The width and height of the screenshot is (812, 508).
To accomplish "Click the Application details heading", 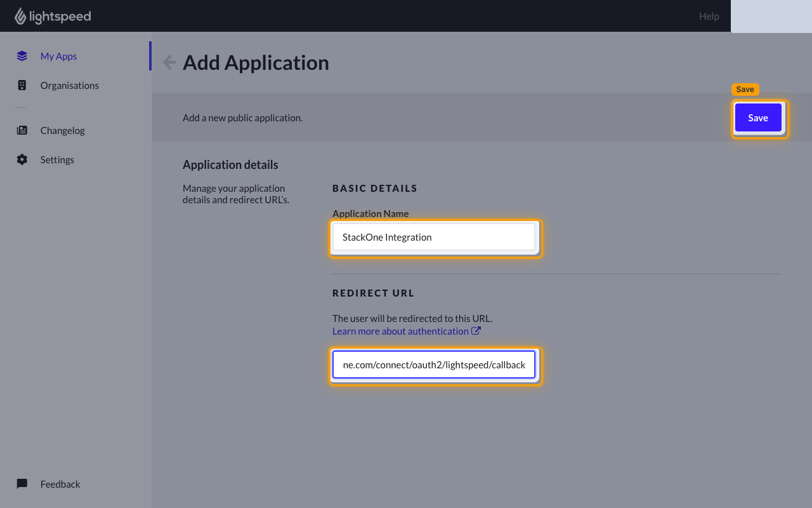I will pos(230,164).
